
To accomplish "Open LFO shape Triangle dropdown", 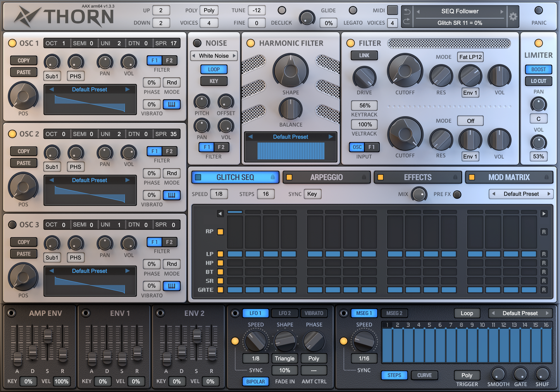I will [x=284, y=359].
